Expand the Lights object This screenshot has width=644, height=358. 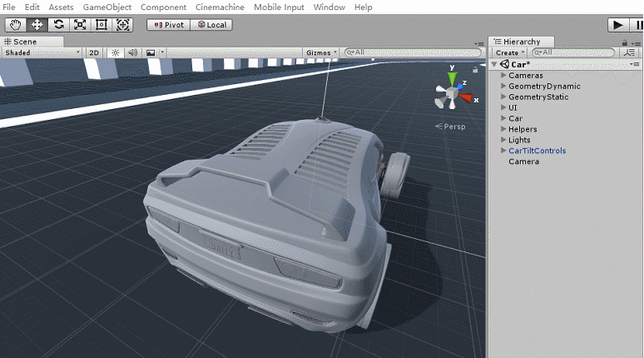[x=503, y=140]
